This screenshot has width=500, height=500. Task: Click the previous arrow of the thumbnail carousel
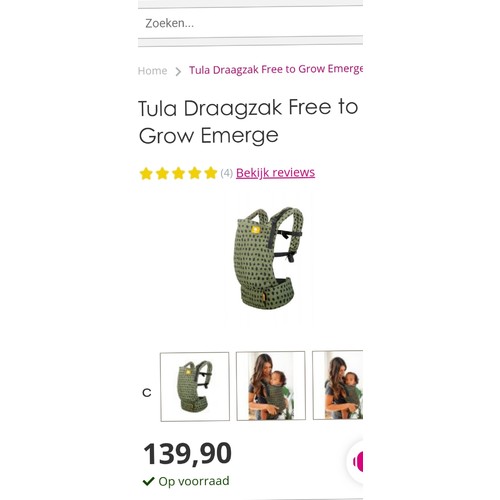click(x=147, y=393)
